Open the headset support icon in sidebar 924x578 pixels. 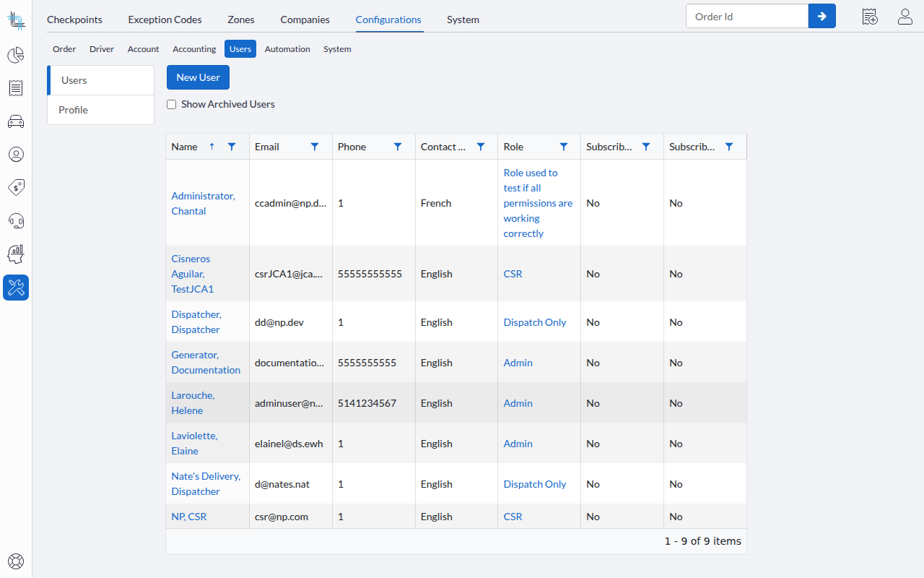16,220
